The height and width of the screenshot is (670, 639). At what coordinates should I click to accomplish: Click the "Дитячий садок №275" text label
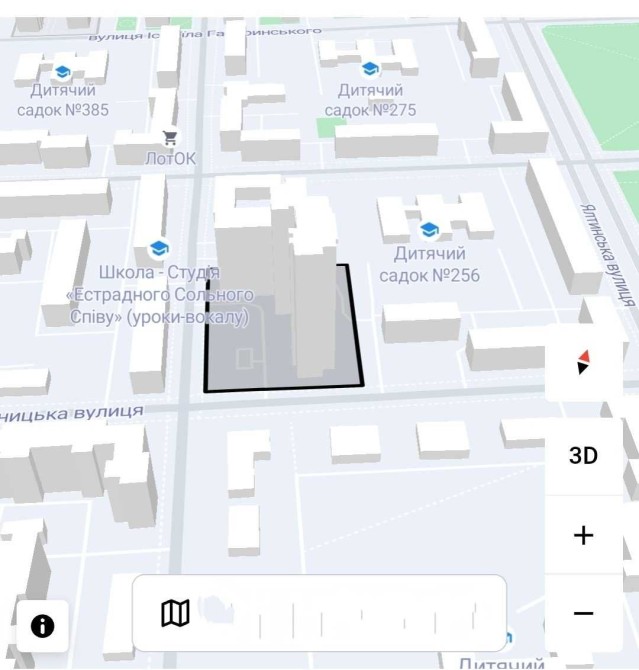point(370,100)
